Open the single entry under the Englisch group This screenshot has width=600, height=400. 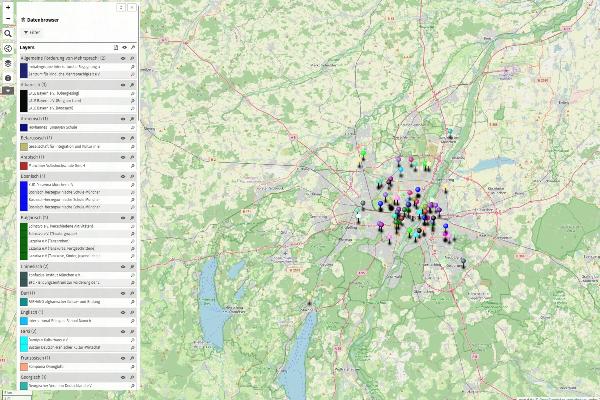pos(60,321)
